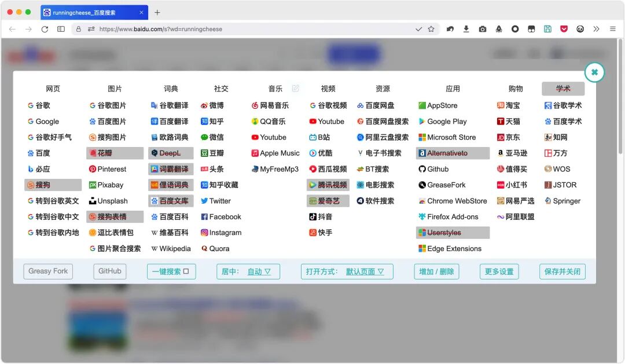This screenshot has height=364, width=625.
Task: Click the green save floppy icon
Action: tap(547, 29)
